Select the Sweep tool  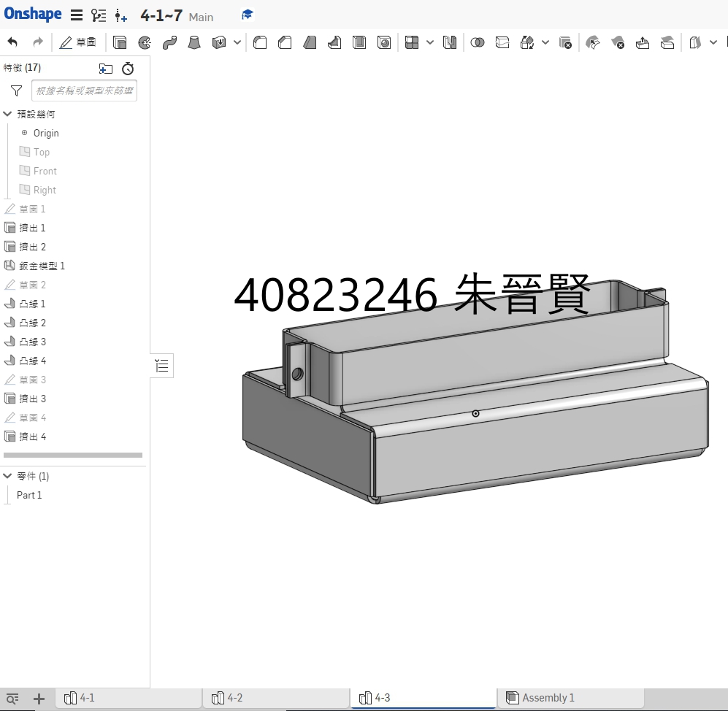click(169, 42)
